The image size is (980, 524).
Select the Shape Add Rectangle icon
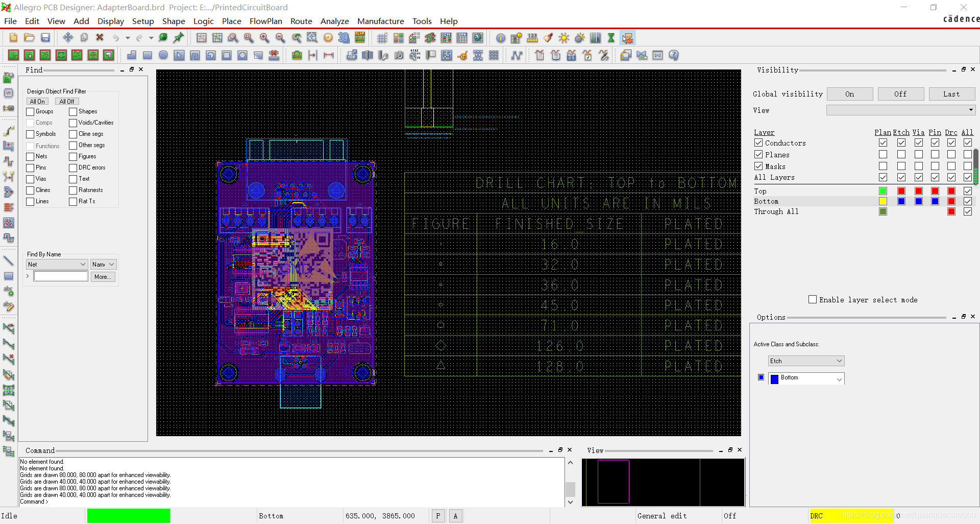click(x=148, y=55)
